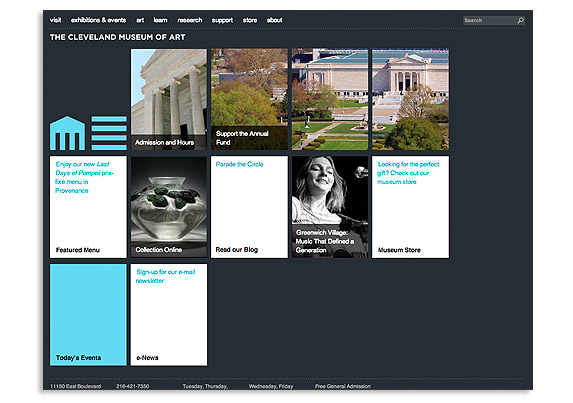Open the Collection Online vase tile
Image resolution: width=573 pixels, height=403 pixels.
(169, 207)
